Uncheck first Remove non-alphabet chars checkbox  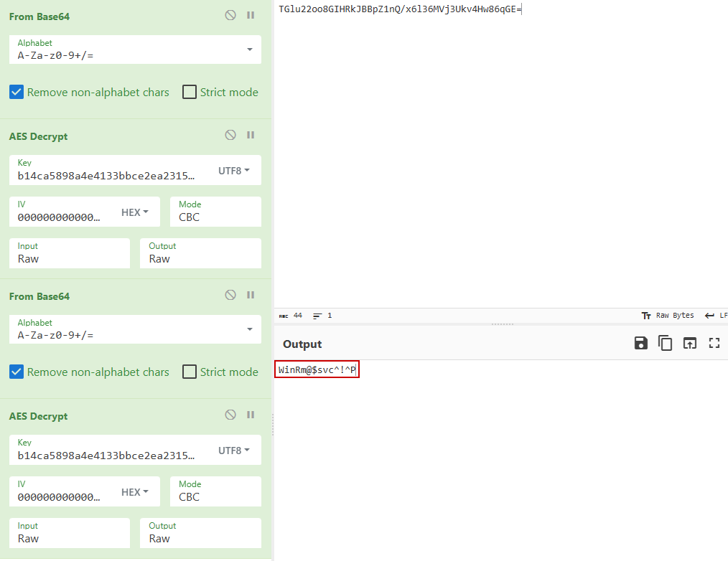click(x=17, y=92)
